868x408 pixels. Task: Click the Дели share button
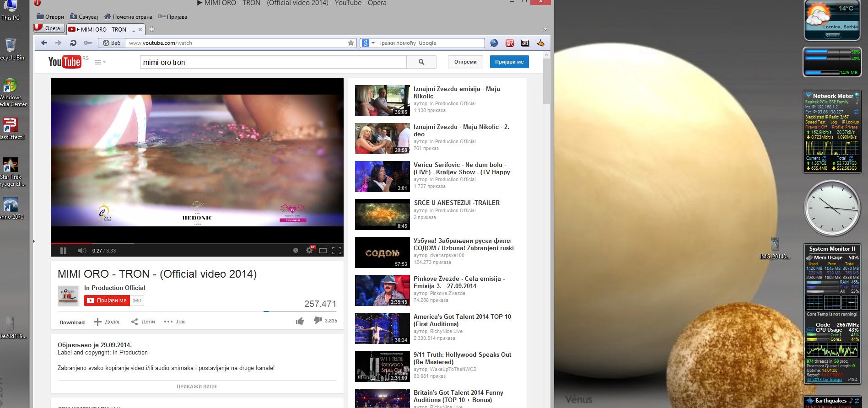[143, 322]
